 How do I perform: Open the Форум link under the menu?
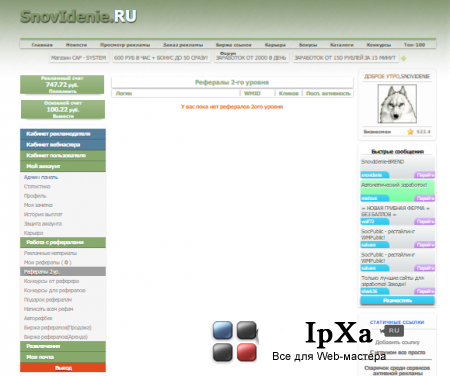click(228, 53)
